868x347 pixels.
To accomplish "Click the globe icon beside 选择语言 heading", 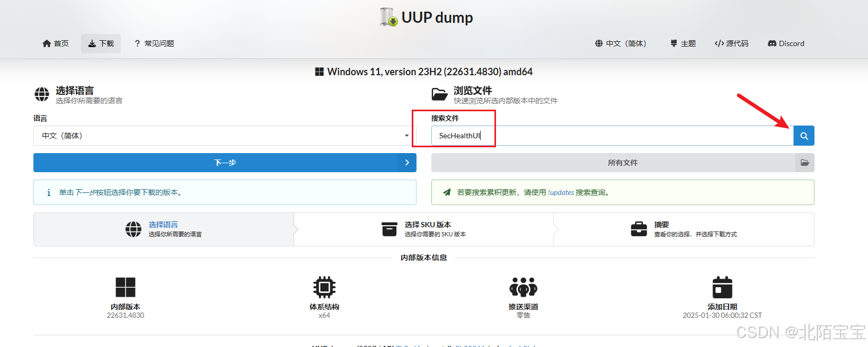I will [x=42, y=94].
